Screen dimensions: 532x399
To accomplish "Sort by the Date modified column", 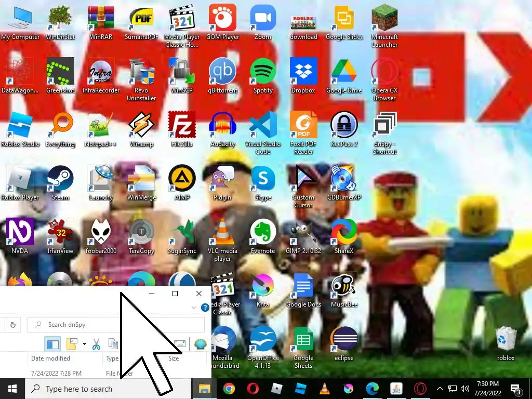I will point(50,358).
